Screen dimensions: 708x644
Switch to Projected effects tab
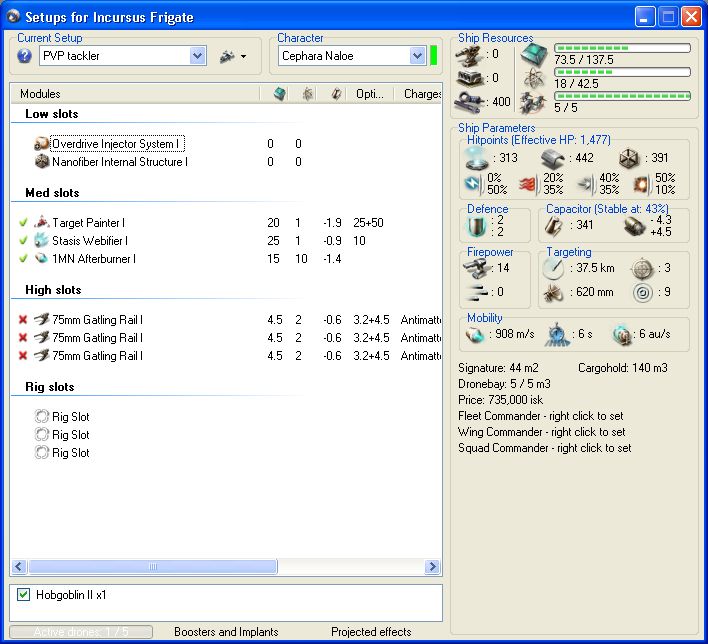pos(371,632)
